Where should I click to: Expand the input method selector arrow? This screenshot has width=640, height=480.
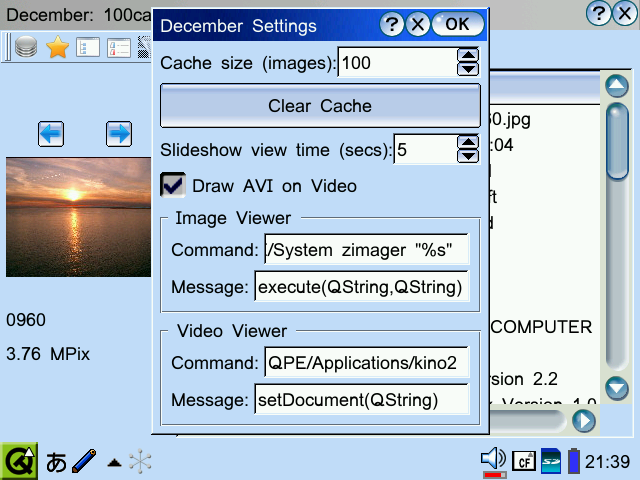coord(115,463)
